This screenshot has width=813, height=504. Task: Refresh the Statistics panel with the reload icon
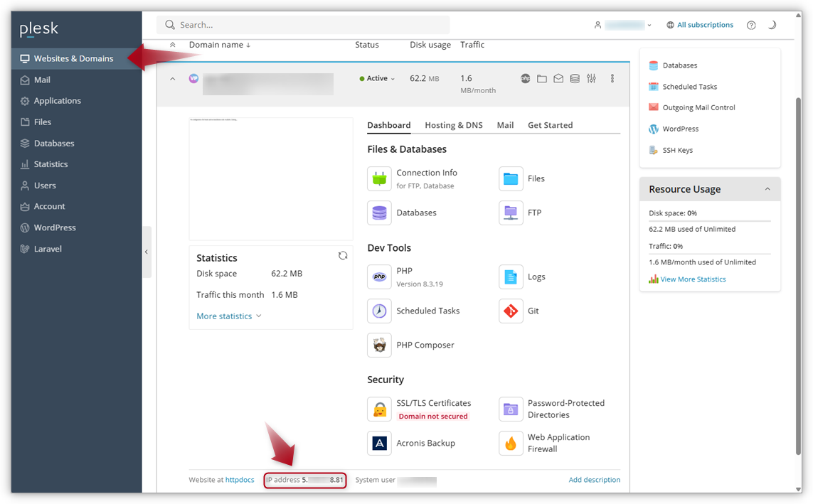(343, 255)
